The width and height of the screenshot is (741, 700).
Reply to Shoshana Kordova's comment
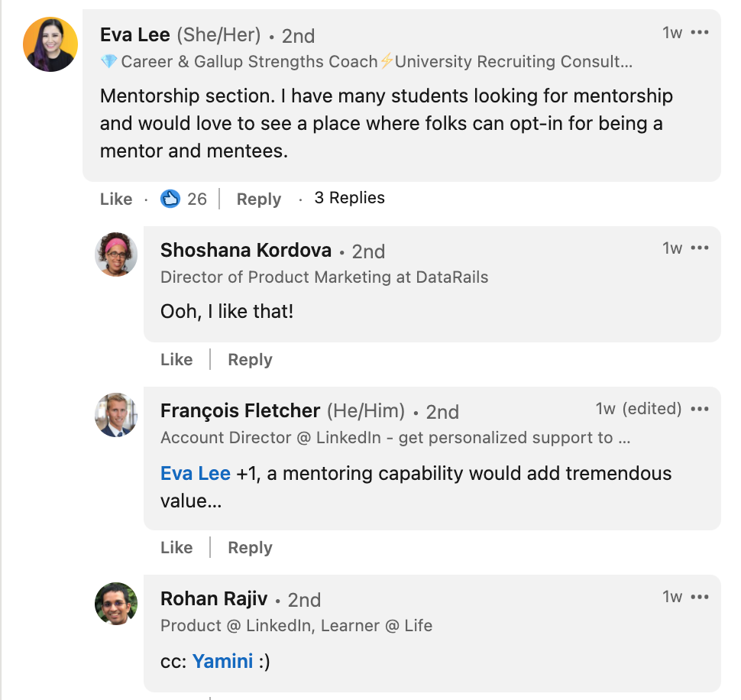[250, 360]
